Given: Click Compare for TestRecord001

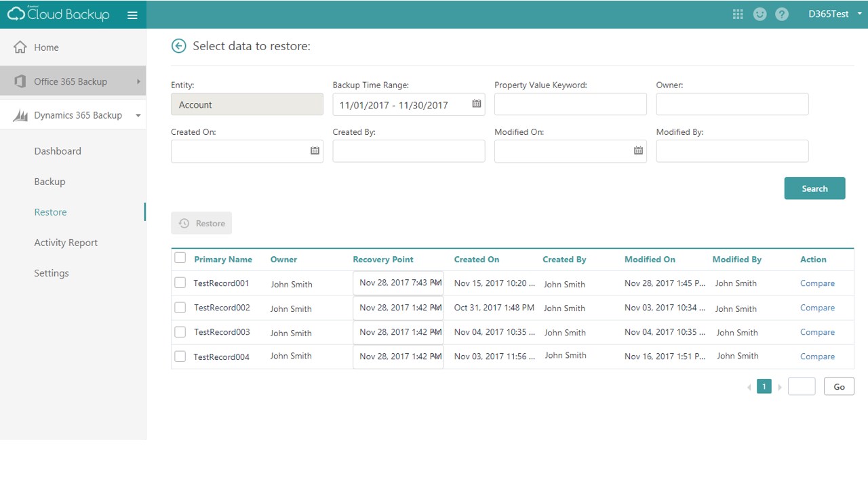Looking at the screenshot, I should pos(817,283).
